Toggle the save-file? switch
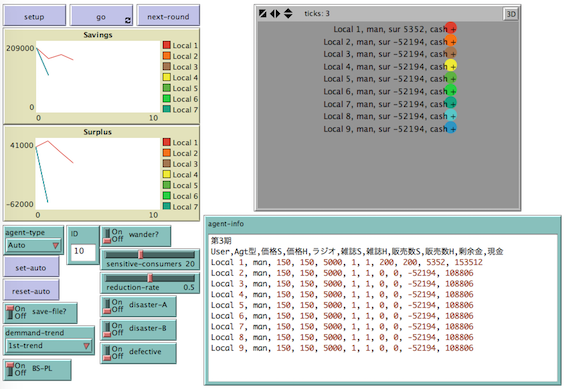Image resolution: width=567 pixels, height=389 pixels. (x=40, y=313)
